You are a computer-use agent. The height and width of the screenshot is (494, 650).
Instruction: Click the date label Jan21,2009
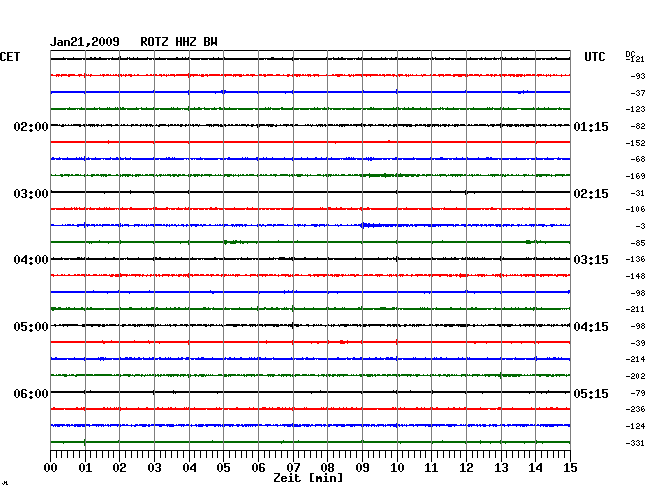point(85,42)
